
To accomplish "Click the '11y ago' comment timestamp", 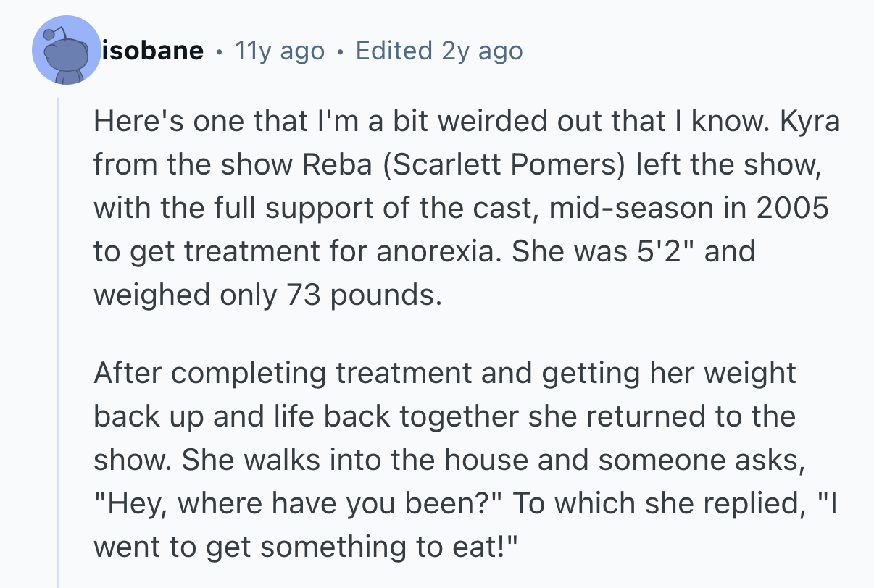I will click(x=279, y=51).
